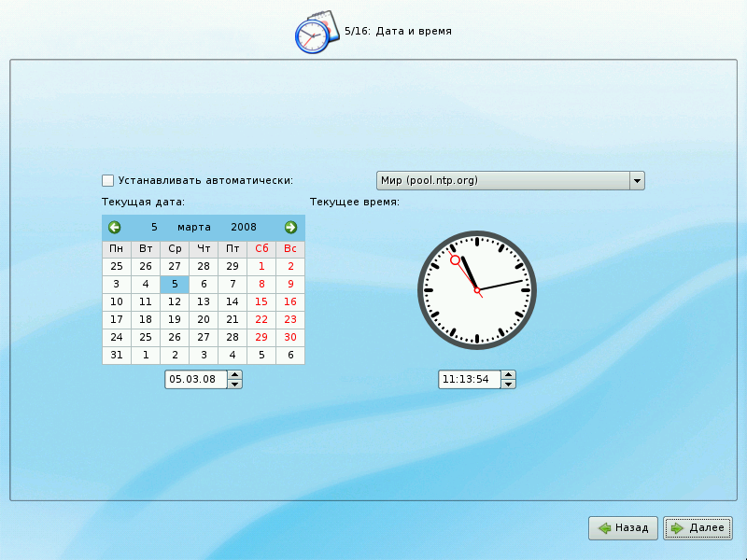Screen dimensions: 747x560
Task: Decrease date with the down stepper arrow
Action: tap(235, 384)
